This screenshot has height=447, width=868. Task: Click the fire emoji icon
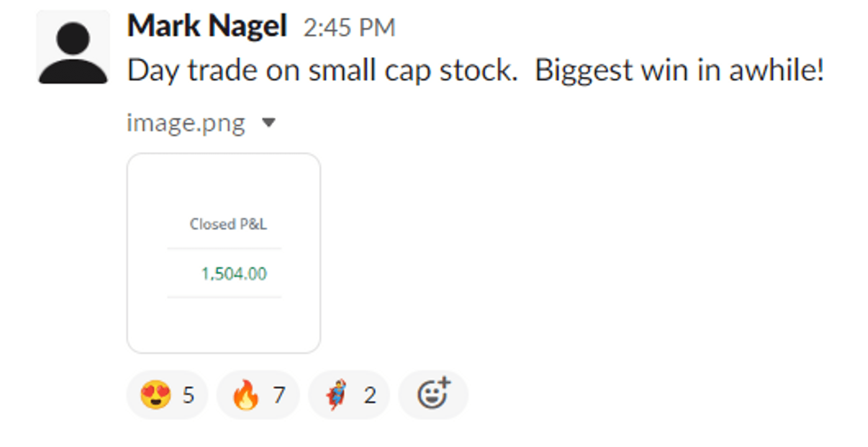coord(246,394)
